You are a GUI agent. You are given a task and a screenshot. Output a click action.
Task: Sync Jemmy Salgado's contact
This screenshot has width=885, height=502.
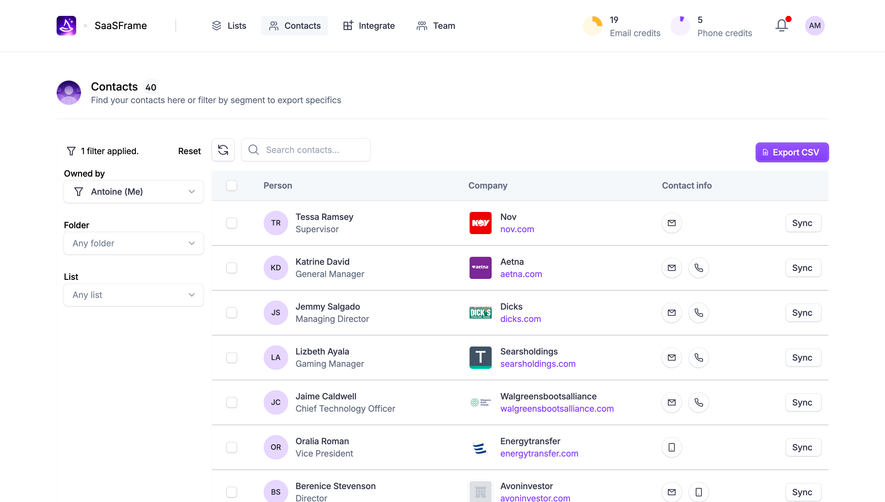(x=803, y=312)
